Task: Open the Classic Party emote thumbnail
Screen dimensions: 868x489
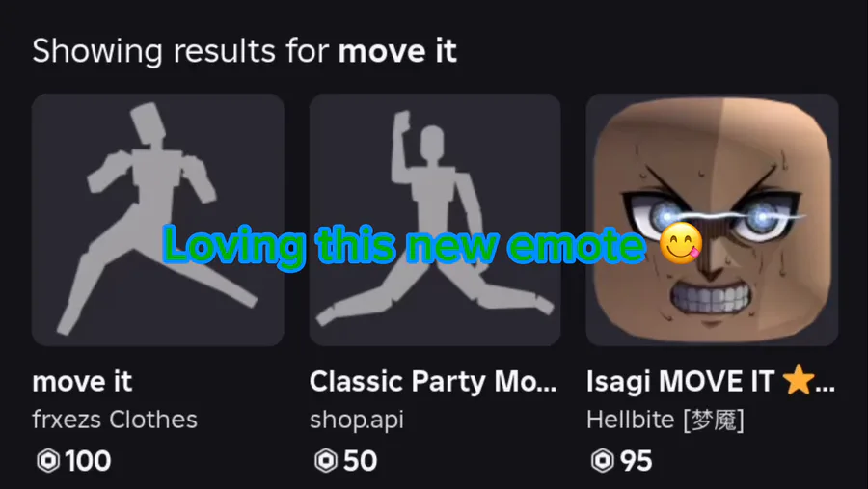Action: (x=435, y=220)
